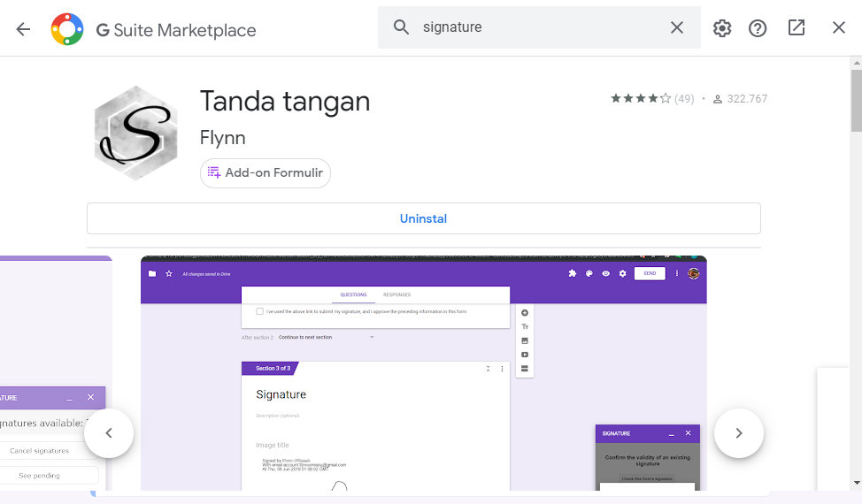Screen dimensions: 862x504
Task: Click the SEND button in the screenshot
Action: click(650, 273)
